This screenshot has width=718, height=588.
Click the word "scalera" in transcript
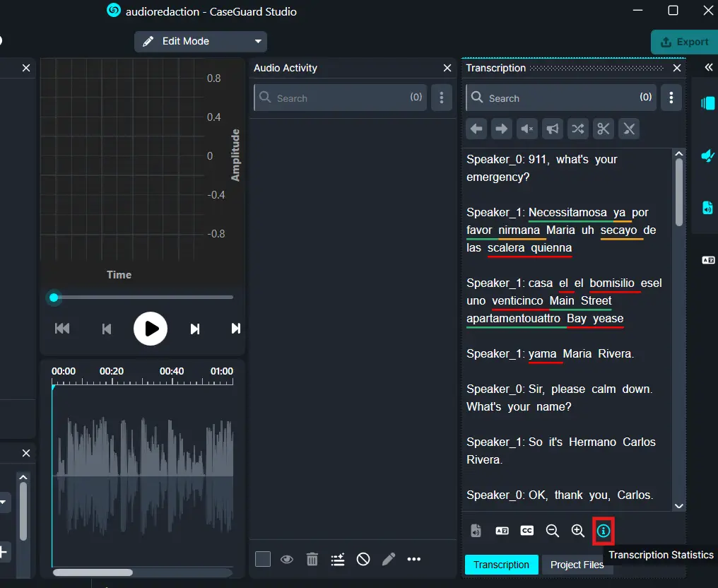[505, 248]
